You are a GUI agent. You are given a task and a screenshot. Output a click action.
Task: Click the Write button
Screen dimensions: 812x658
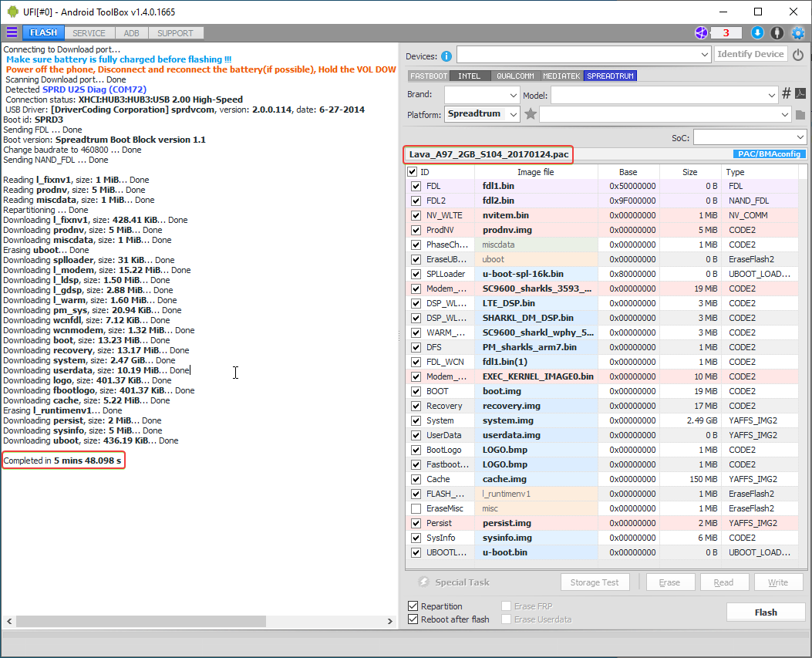pyautogui.click(x=778, y=582)
